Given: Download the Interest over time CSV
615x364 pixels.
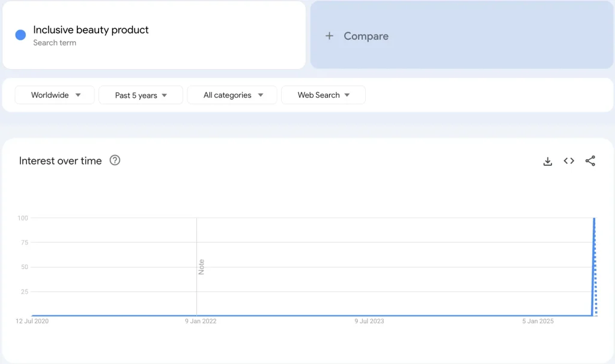Looking at the screenshot, I should [547, 161].
